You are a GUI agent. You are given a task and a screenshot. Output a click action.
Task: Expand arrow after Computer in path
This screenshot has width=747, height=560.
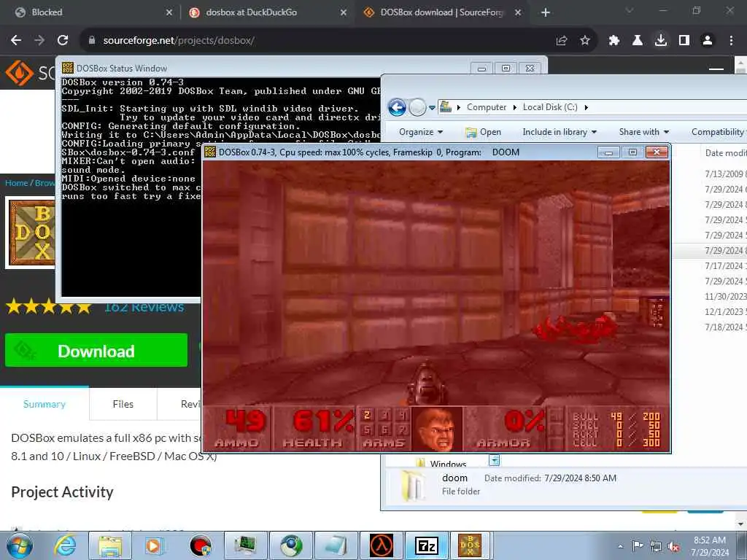tap(514, 108)
